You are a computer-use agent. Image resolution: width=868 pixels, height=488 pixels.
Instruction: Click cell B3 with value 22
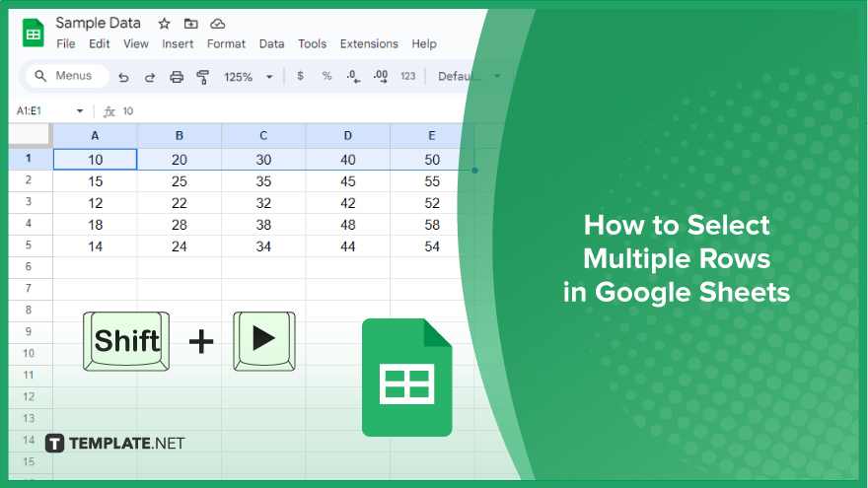(180, 202)
